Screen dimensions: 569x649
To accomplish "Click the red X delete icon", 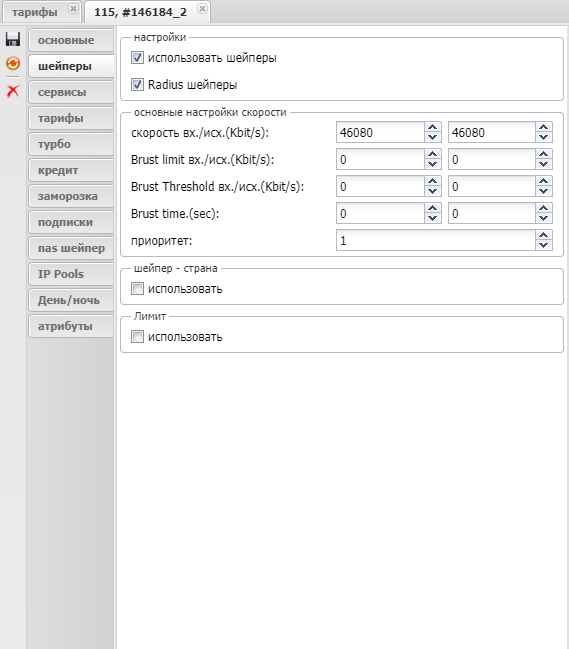I will (x=13, y=90).
